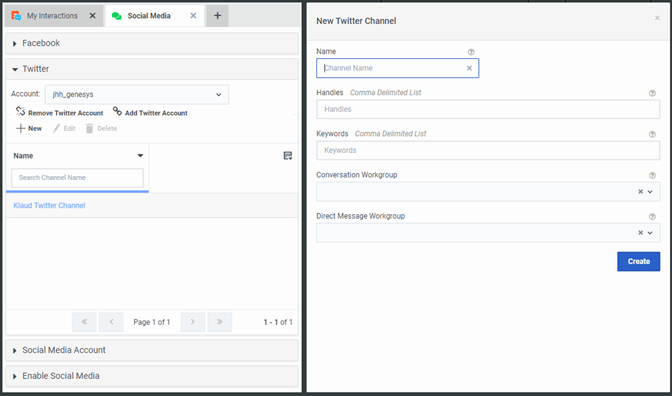The height and width of the screenshot is (396, 672).
Task: Switch to the My Interactions tab
Action: coord(52,16)
